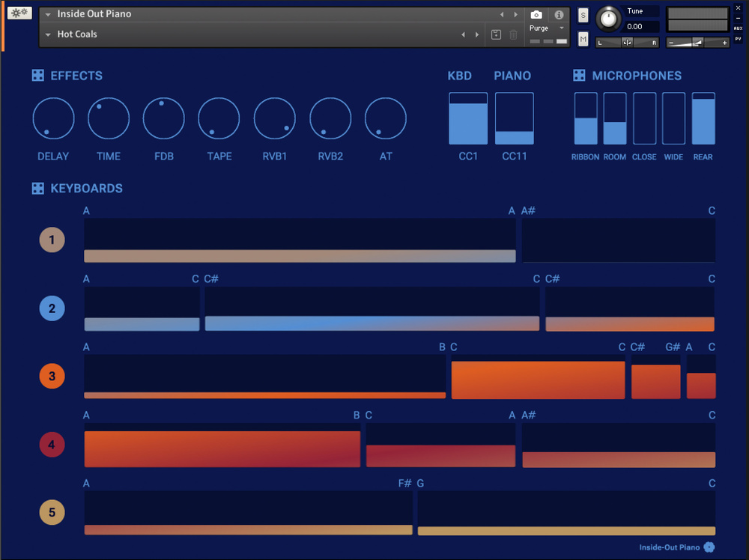Select keyboard layer 1 button
Screen dimensions: 749x560
click(x=52, y=240)
